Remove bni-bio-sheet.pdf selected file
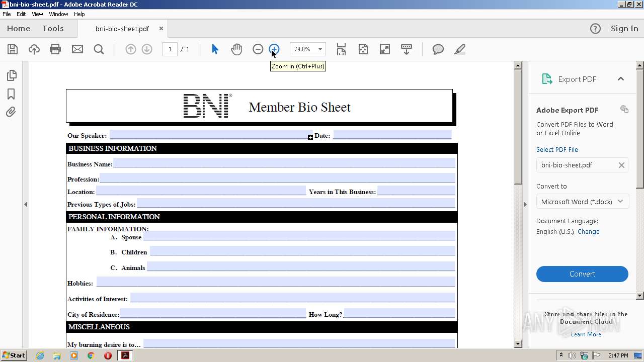 [x=621, y=165]
